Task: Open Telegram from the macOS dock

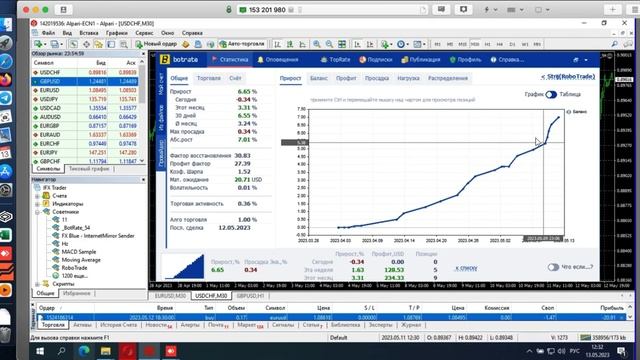Action: point(6,98)
